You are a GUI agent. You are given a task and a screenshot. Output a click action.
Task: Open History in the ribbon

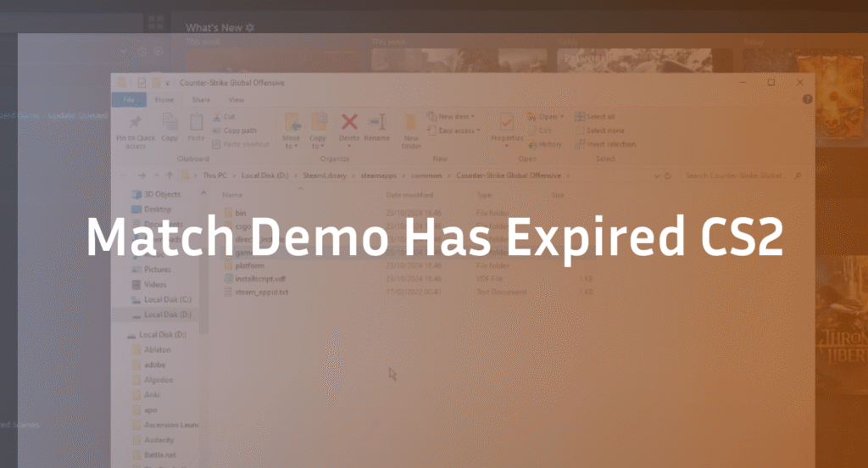pos(545,144)
